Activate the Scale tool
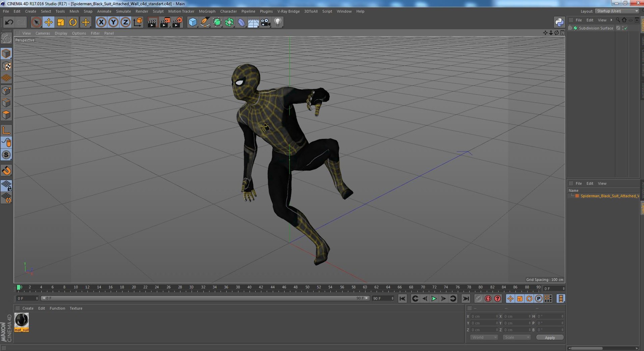The width and height of the screenshot is (644, 351). (x=61, y=23)
